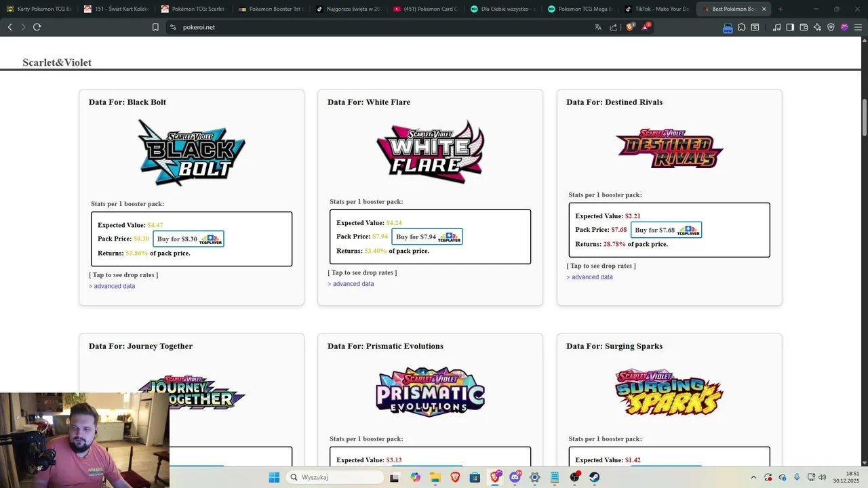
Task: Open Brave Rewards triangle icon
Action: [x=646, y=27]
